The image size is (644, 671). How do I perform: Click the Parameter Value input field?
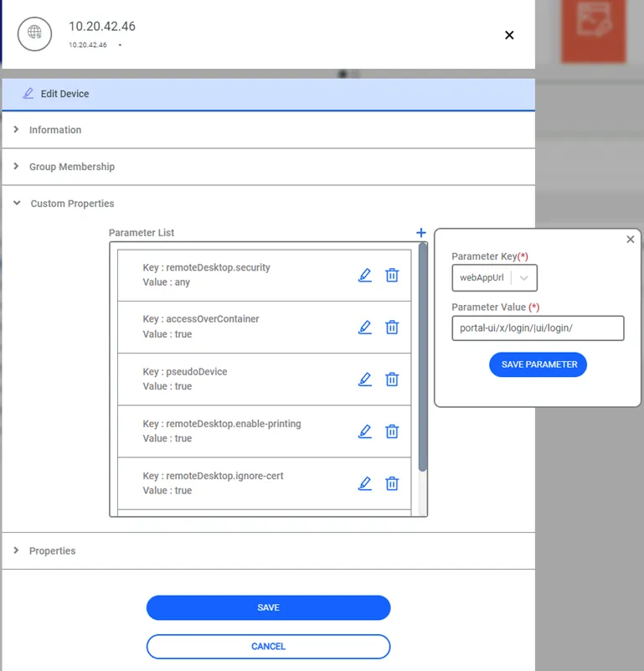538,328
